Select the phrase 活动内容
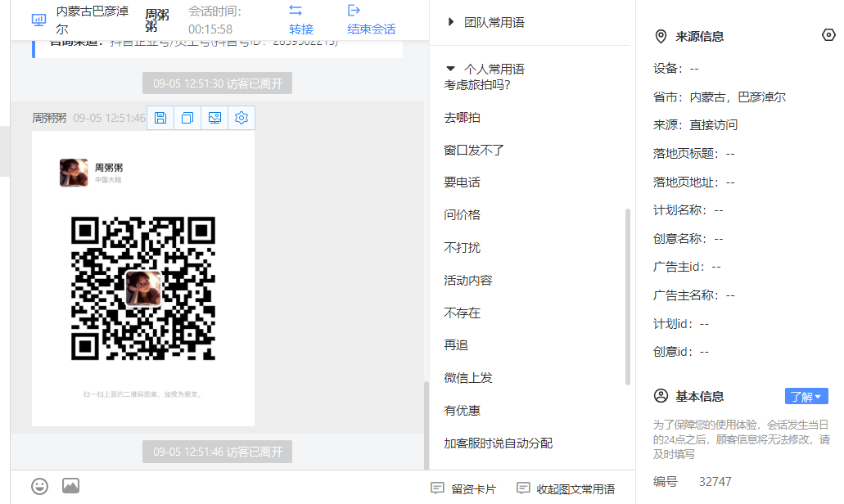The width and height of the screenshot is (844, 504). pyautogui.click(x=467, y=281)
